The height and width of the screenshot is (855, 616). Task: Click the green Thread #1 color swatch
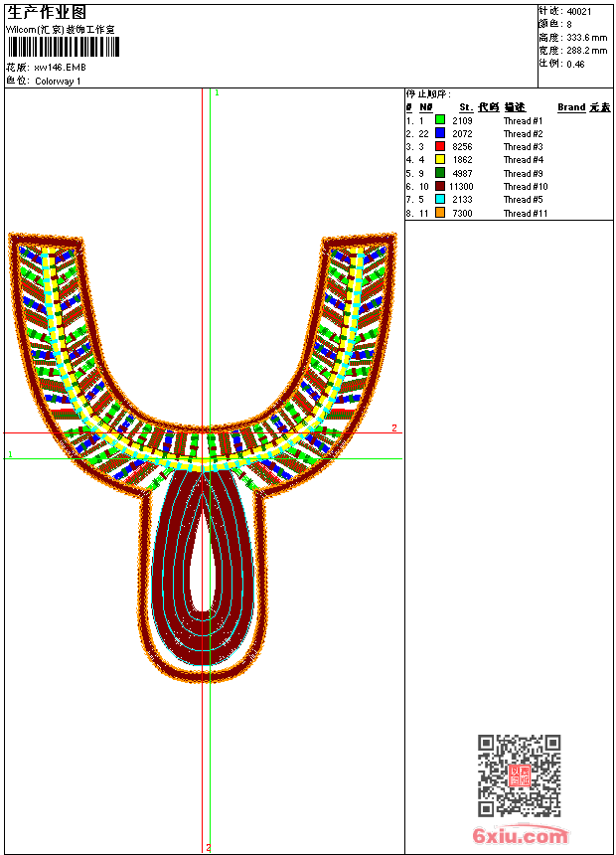(440, 120)
